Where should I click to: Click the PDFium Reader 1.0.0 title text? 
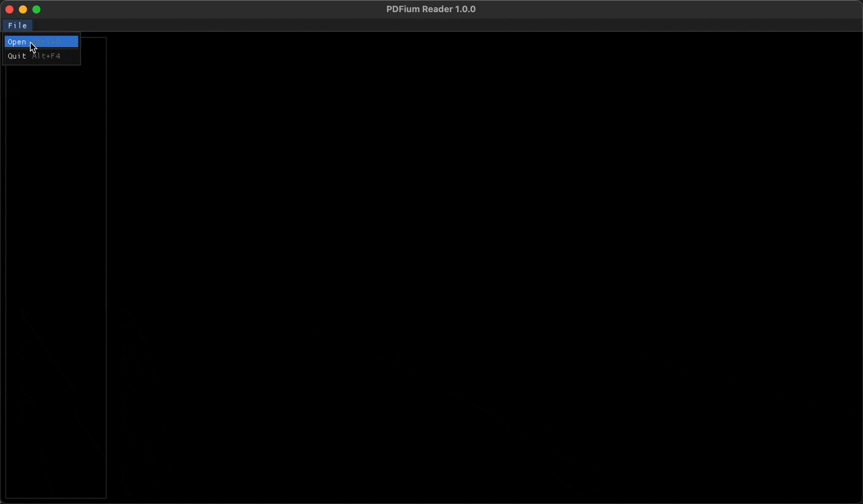coord(430,9)
